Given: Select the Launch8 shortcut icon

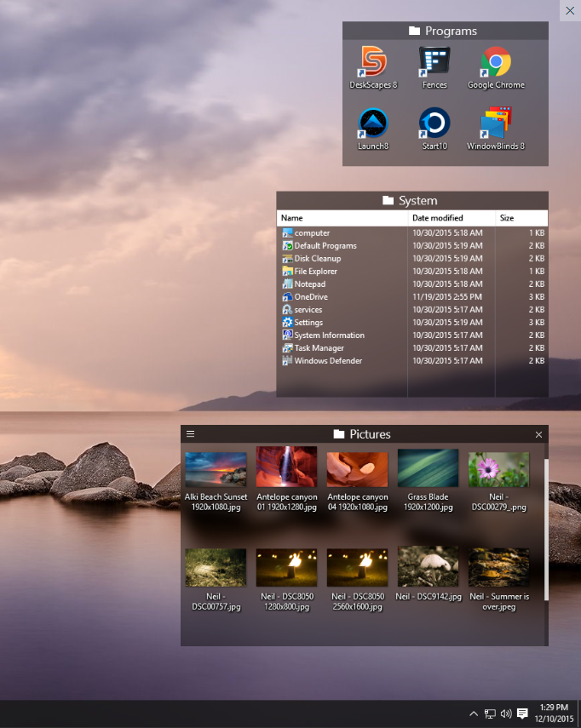Looking at the screenshot, I should click(x=373, y=123).
